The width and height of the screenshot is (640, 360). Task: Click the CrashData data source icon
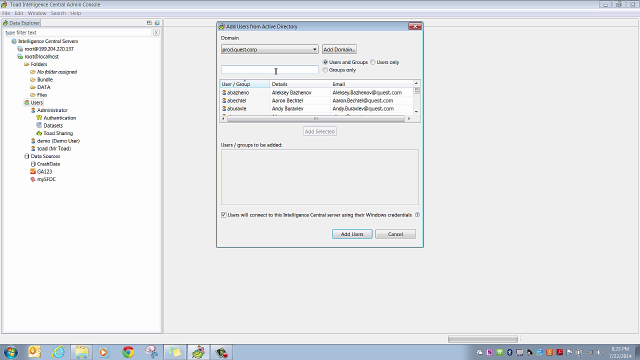33,164
